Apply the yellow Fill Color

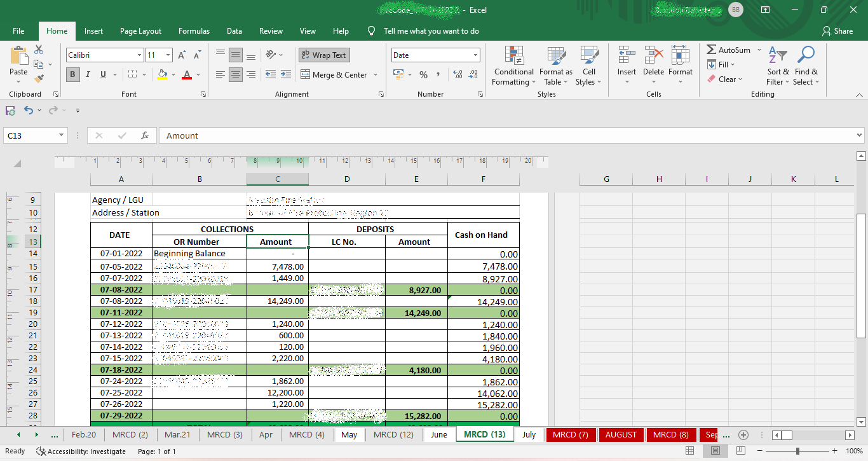point(162,74)
